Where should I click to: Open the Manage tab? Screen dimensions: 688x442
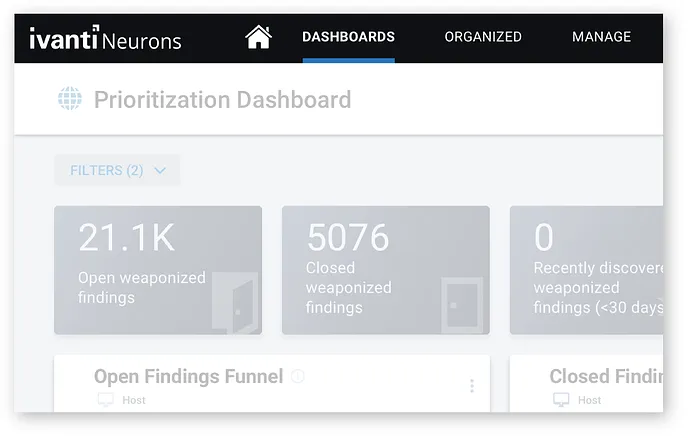click(x=602, y=37)
